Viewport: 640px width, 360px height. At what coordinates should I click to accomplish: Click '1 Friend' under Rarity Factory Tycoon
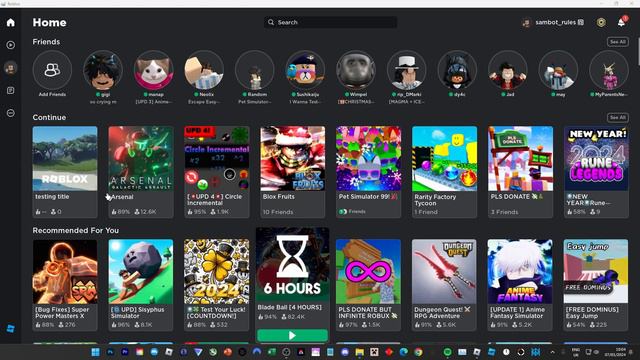[x=426, y=212]
